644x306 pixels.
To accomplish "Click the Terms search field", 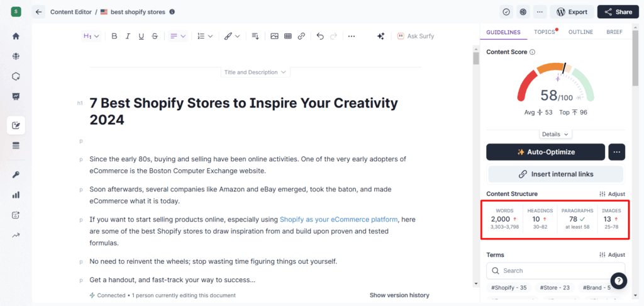I will [556, 271].
